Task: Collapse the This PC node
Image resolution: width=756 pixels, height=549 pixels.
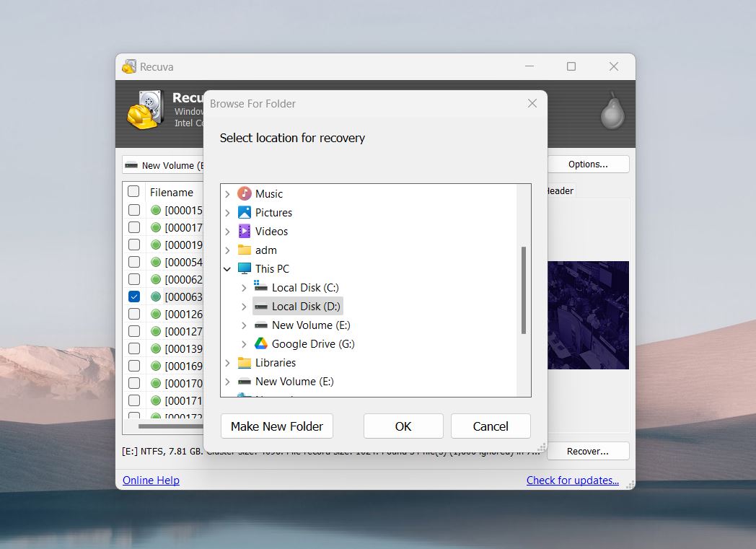Action: tap(227, 269)
